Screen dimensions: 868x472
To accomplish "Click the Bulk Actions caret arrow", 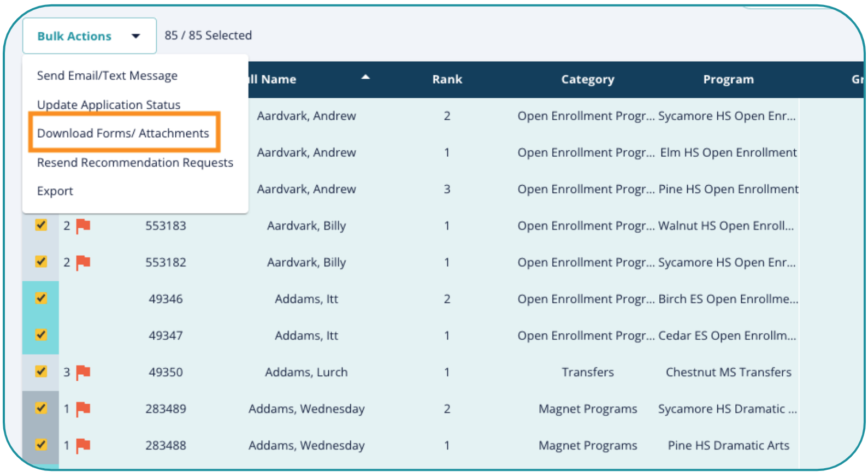I will pyautogui.click(x=136, y=36).
